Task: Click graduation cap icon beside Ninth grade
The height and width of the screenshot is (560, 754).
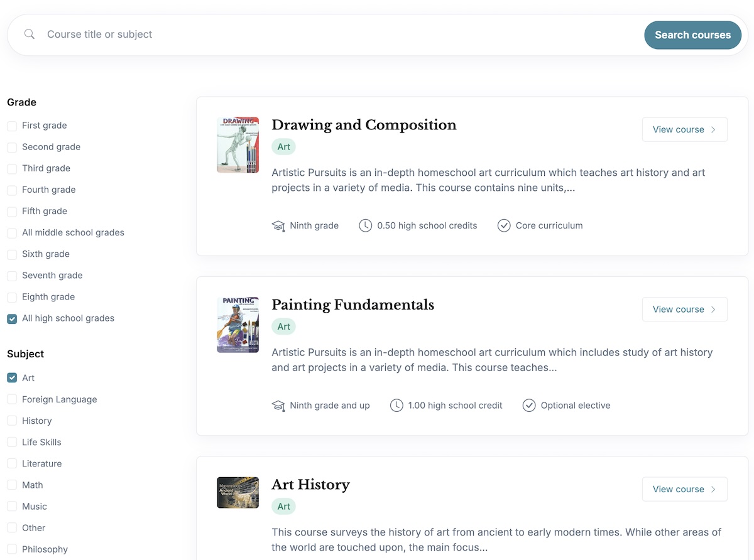Action: [x=278, y=225]
